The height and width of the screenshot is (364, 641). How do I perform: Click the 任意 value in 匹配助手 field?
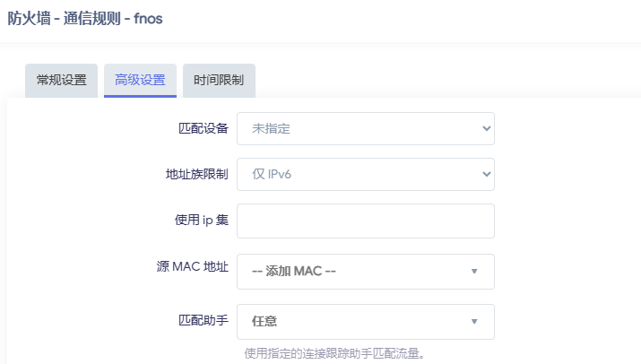tap(264, 321)
